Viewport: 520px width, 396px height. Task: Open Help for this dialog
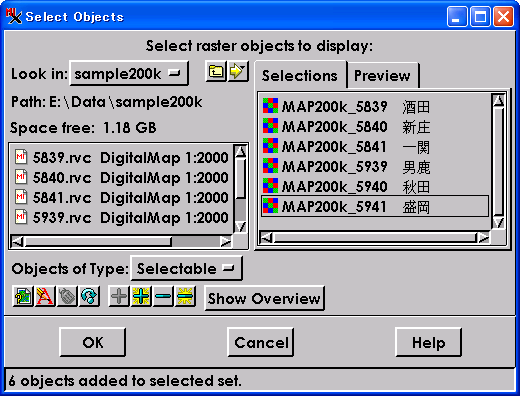pos(429,342)
